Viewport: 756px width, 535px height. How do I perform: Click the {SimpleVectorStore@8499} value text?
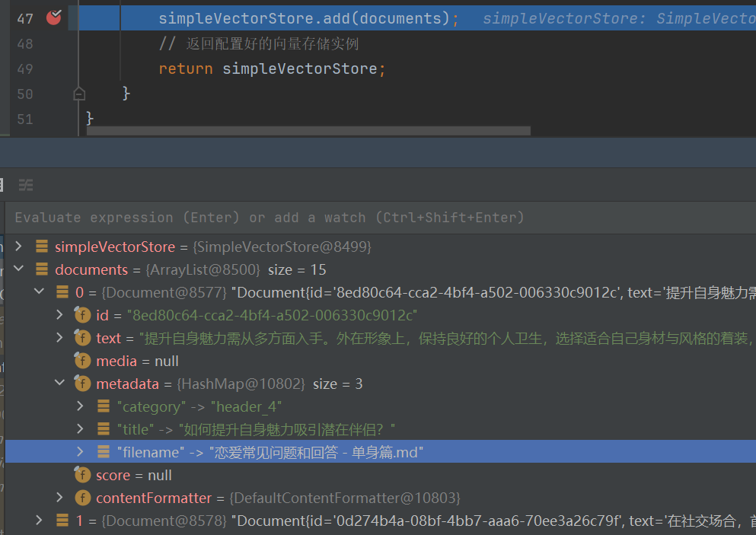(x=282, y=247)
